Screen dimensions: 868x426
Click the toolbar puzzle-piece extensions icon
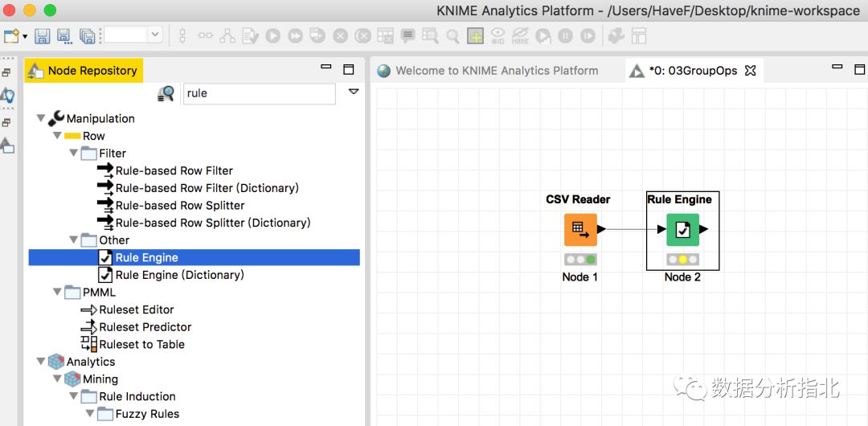point(616,36)
